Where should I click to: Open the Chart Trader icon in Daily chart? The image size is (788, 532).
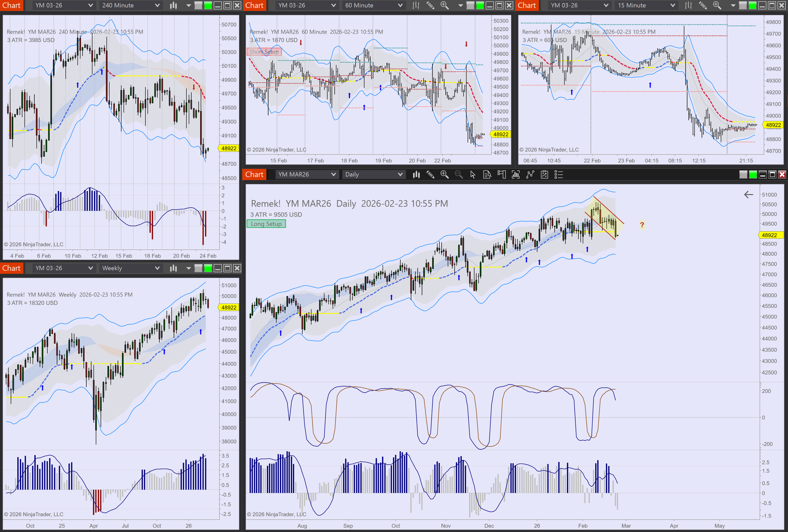point(501,175)
